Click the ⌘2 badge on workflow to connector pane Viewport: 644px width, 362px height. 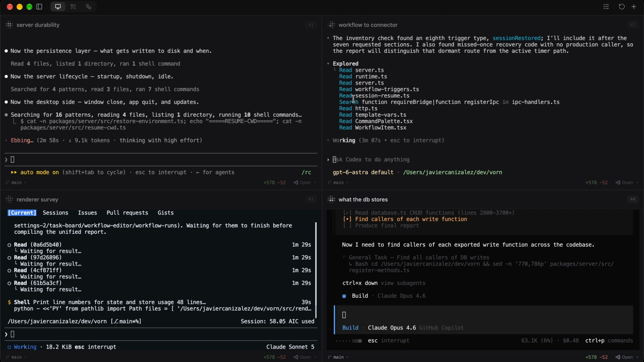[633, 25]
